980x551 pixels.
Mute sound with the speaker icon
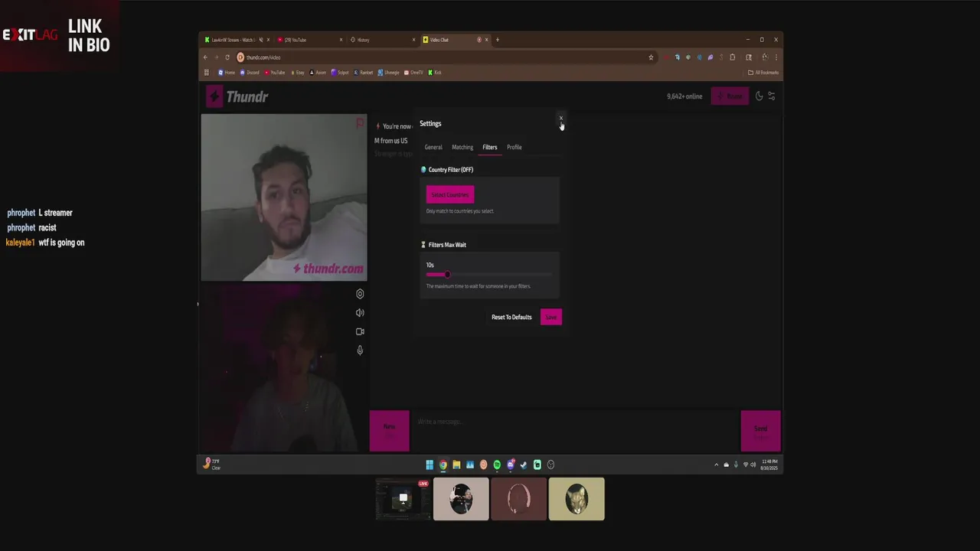360,312
